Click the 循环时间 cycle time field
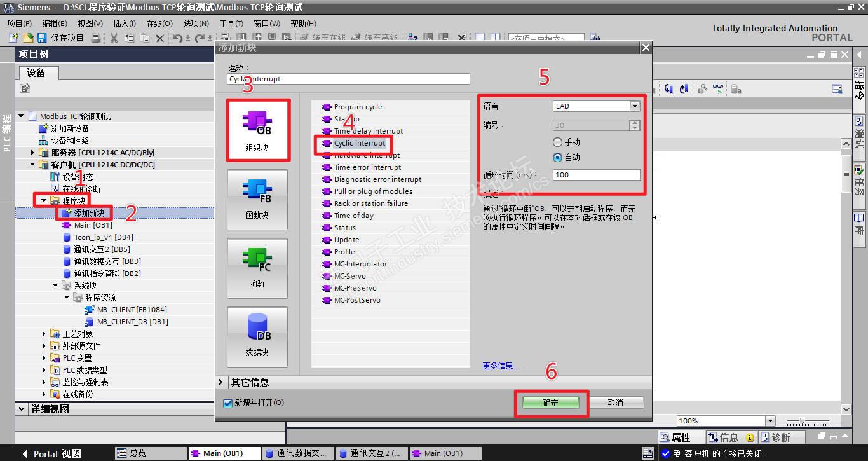The height and width of the screenshot is (461, 868). pos(596,175)
